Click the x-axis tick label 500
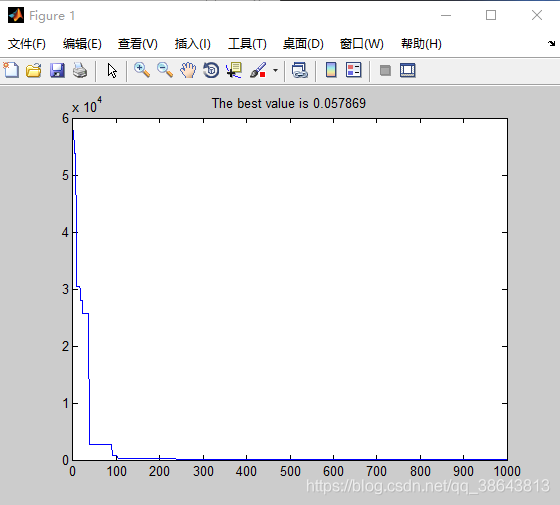Screen dimensions: 560x505 290,471
